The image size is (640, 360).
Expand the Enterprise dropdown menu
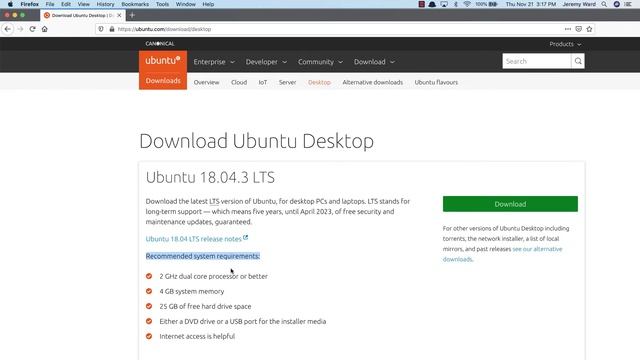[x=214, y=62]
